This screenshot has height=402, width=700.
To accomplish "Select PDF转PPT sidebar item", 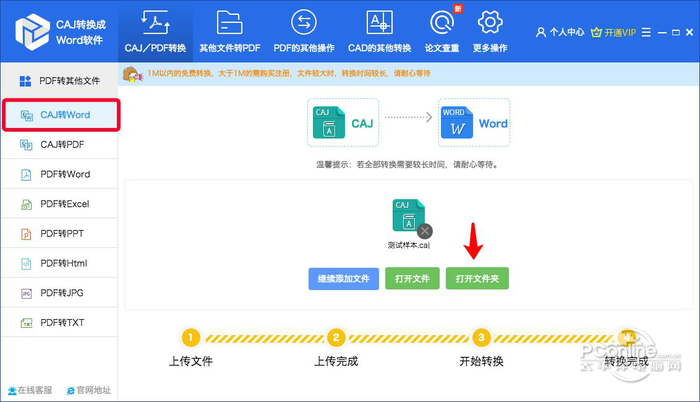I will [59, 234].
